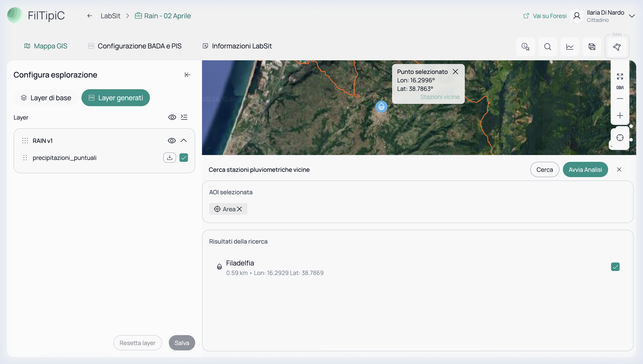Click the Area target icon

[217, 209]
